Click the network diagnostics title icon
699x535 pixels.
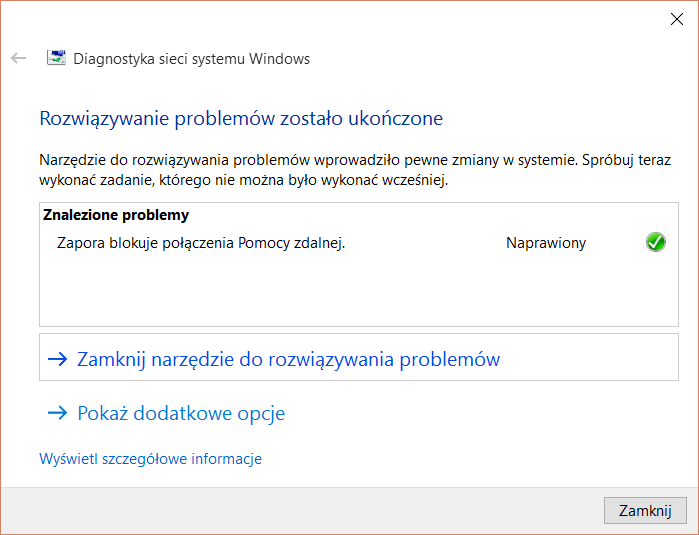[57, 58]
